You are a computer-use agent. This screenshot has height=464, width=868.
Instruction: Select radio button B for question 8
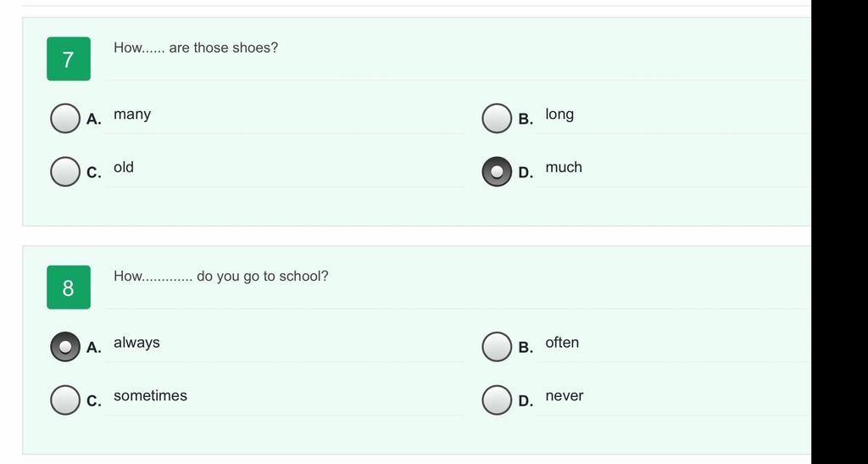[497, 347]
